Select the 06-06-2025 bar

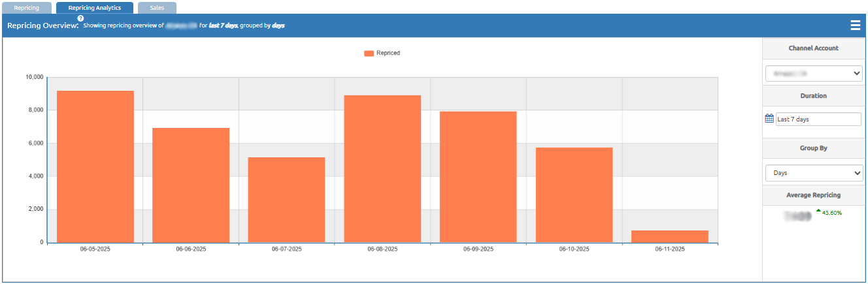click(191, 185)
